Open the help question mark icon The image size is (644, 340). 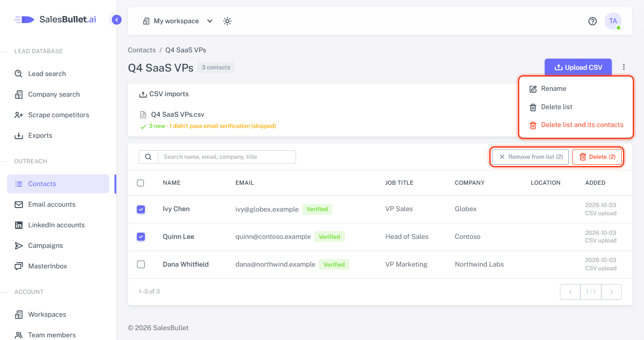593,21
